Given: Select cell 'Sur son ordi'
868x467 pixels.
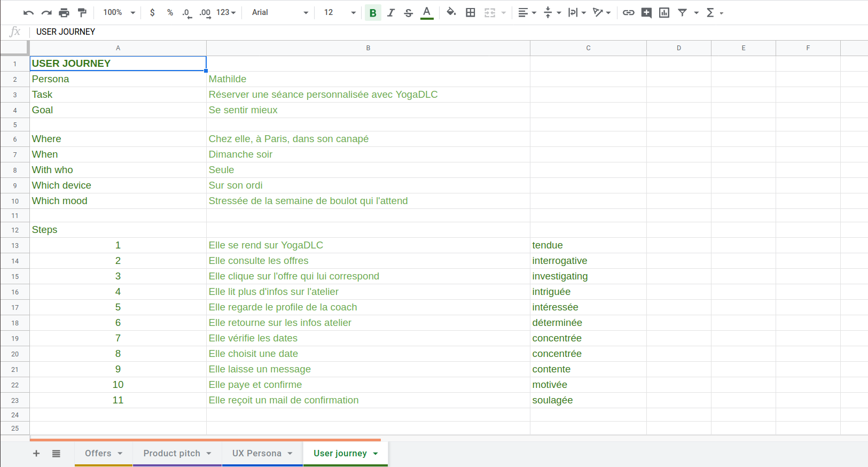Looking at the screenshot, I should [368, 185].
